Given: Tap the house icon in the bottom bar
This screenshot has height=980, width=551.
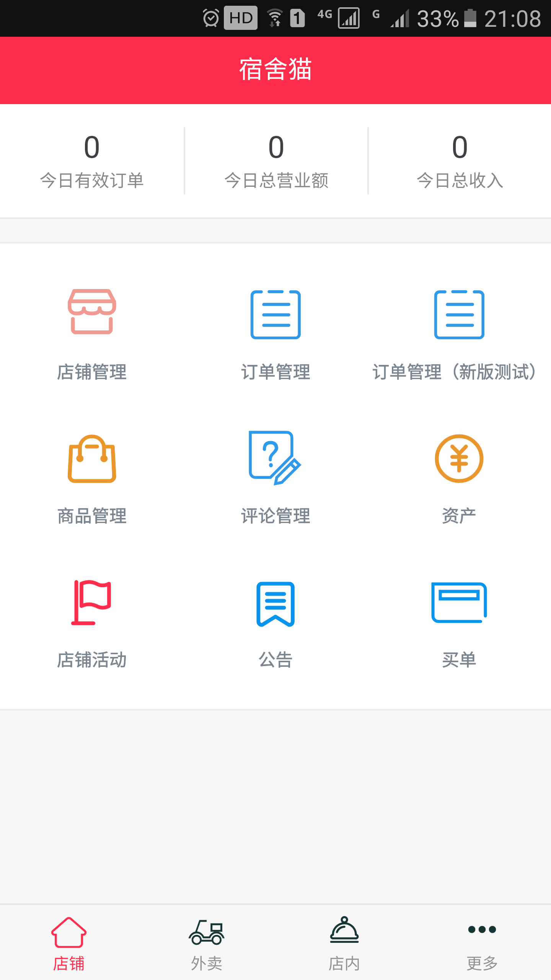Looking at the screenshot, I should 69,932.
